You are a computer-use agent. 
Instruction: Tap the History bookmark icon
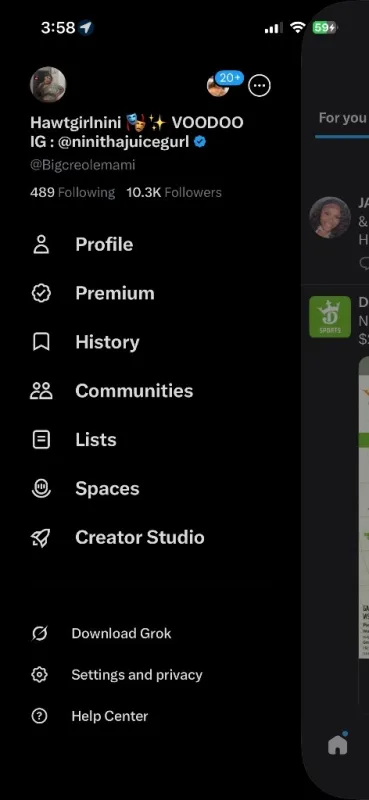(41, 342)
